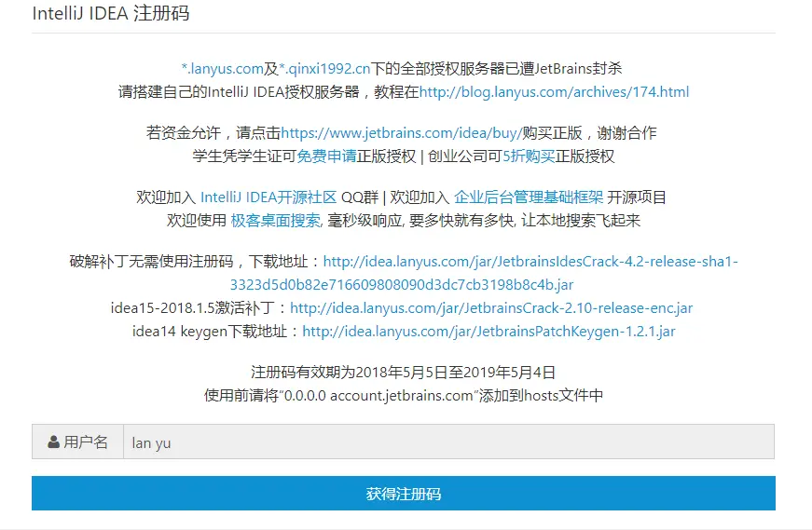Open the jetbrains.com/idea/buy link

click(402, 133)
